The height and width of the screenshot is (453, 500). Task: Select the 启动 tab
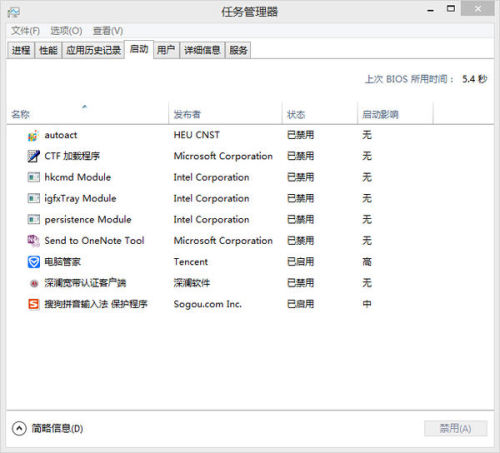139,49
